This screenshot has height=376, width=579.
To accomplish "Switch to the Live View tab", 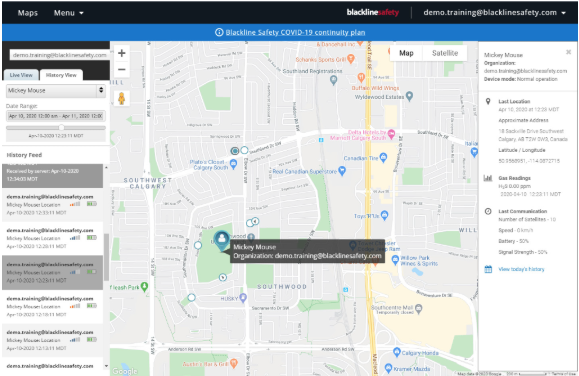I will [x=21, y=75].
